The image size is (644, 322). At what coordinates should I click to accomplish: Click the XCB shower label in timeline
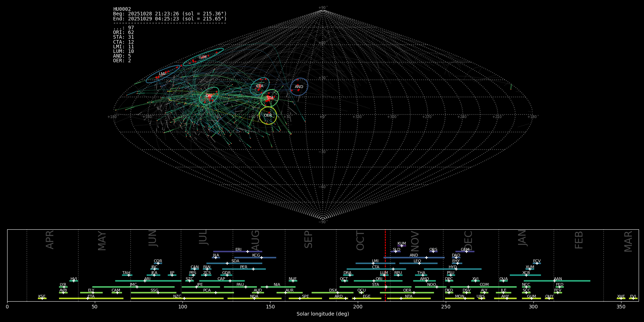[526, 273]
